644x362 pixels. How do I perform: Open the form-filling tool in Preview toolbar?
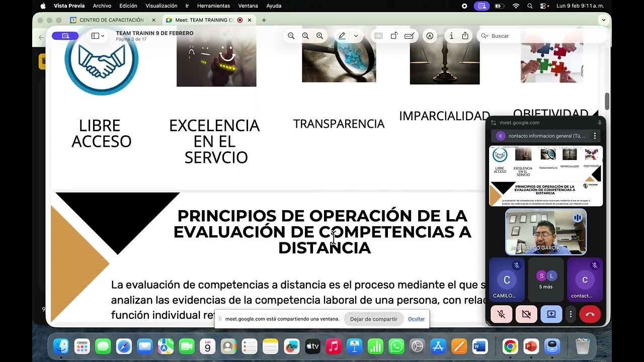409,36
